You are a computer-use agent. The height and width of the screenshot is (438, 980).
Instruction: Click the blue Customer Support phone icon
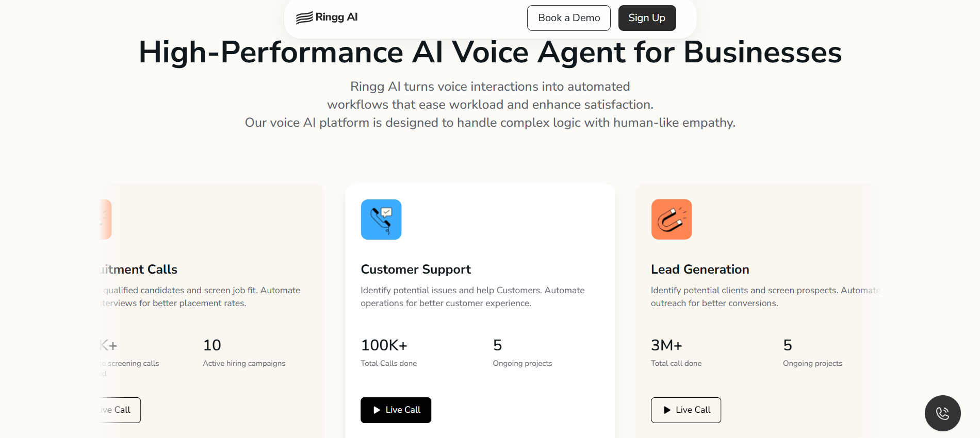pyautogui.click(x=381, y=220)
